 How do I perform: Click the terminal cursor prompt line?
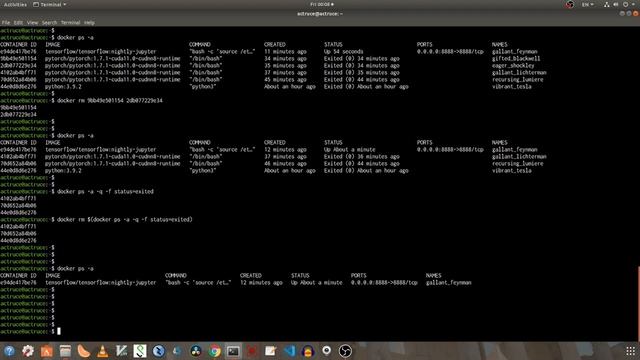[x=30, y=331]
